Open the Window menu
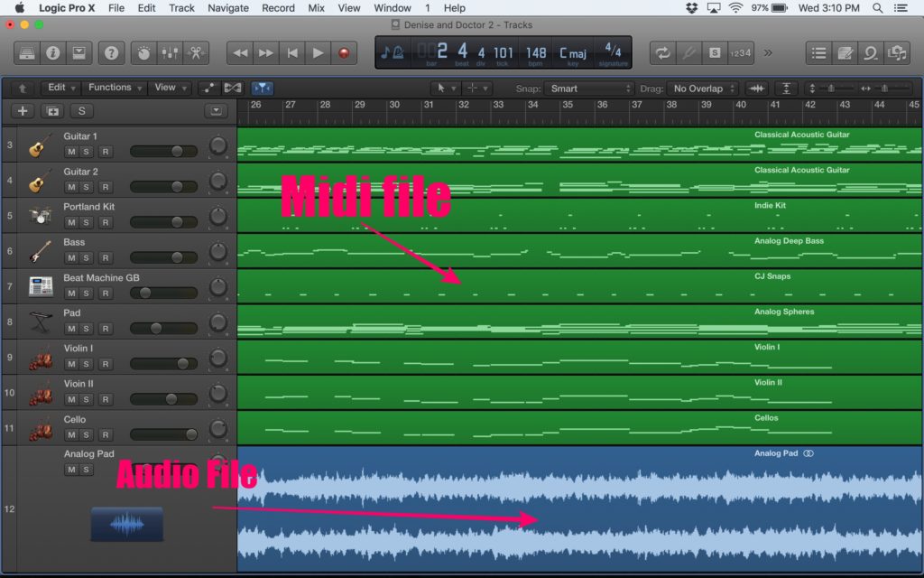Viewport: 924px width, 578px height. pos(393,8)
